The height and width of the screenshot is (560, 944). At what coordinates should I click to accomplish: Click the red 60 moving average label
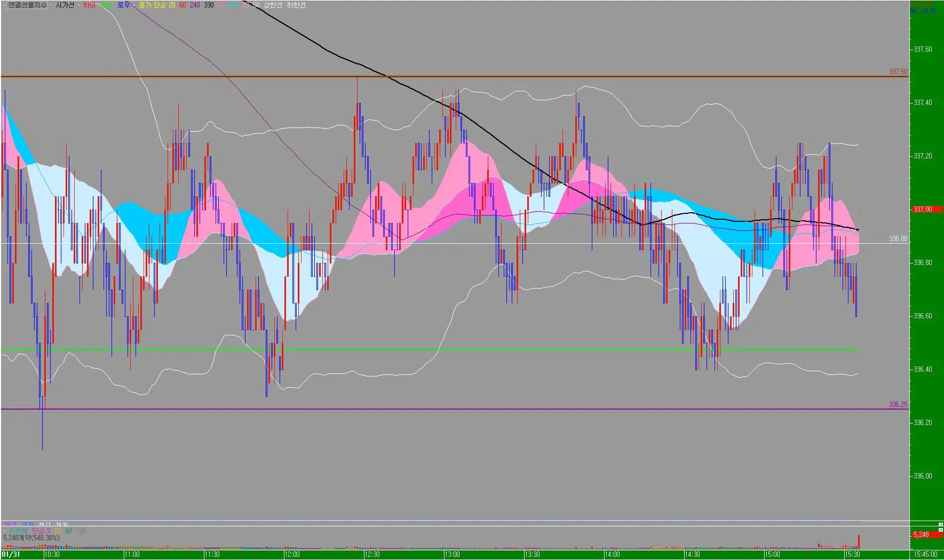point(183,5)
